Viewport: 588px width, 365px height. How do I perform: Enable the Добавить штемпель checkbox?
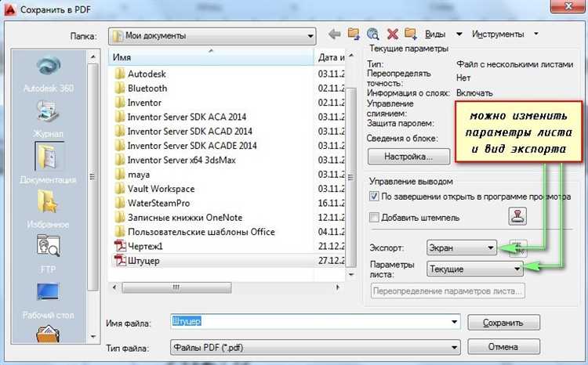[x=374, y=217]
